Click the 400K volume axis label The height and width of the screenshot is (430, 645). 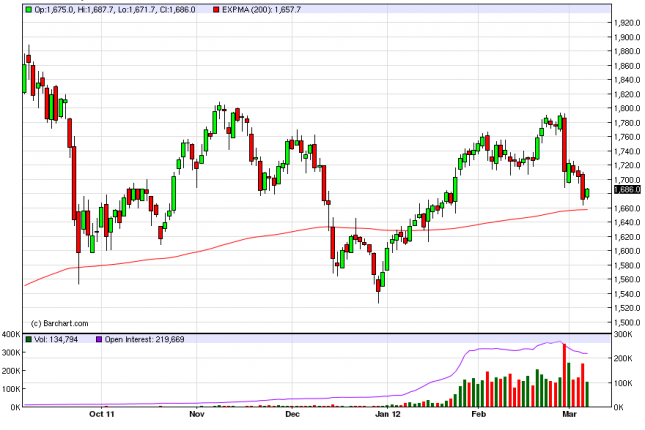coord(11,334)
